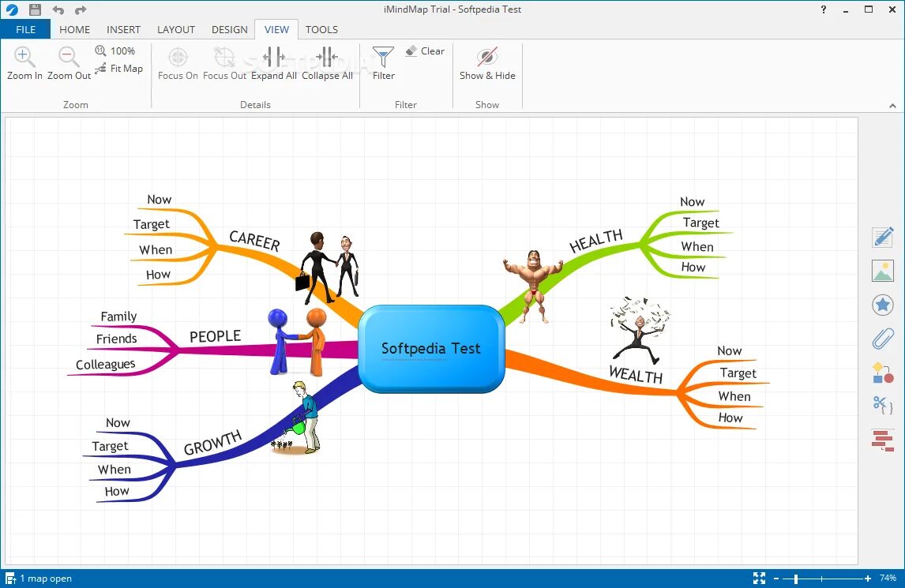Select How under WEALTH
Image resolution: width=905 pixels, height=588 pixels.
(x=730, y=418)
